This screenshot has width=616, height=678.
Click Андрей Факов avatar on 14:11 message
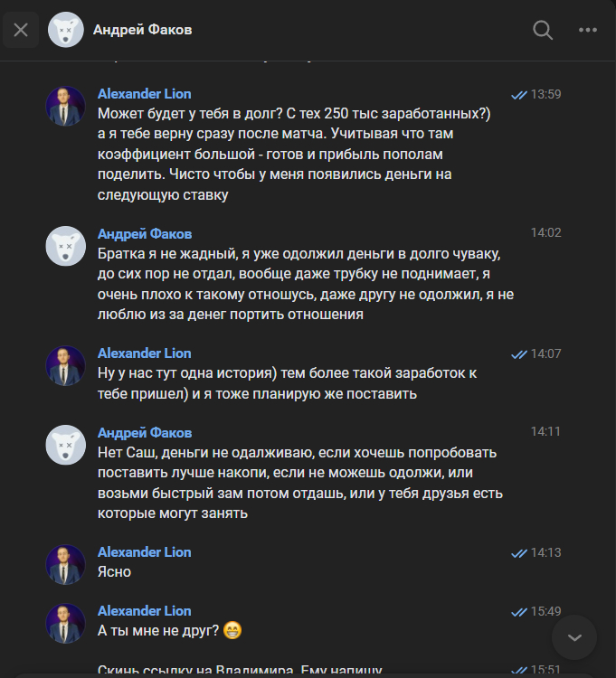pyautogui.click(x=66, y=445)
